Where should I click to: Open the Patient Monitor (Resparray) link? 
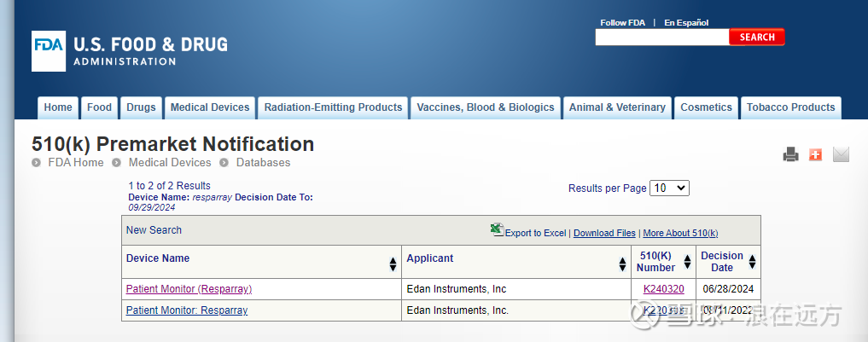coord(189,289)
